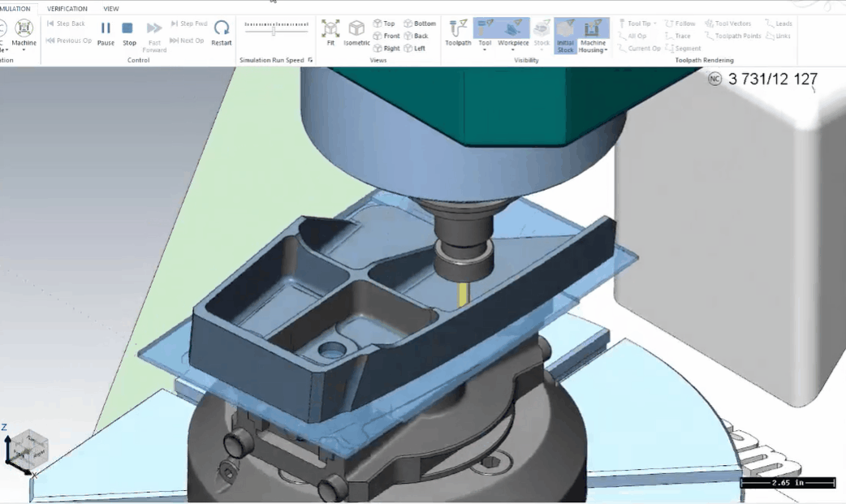Click the Simulation Run Speed slider handle
Image resolution: width=846 pixels, height=504 pixels.
[273, 30]
